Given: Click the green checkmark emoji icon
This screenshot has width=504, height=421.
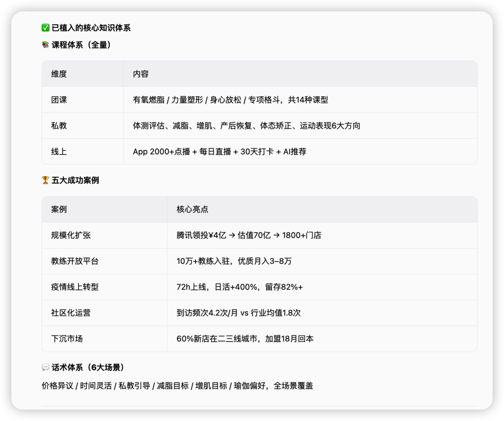Looking at the screenshot, I should click(x=45, y=28).
